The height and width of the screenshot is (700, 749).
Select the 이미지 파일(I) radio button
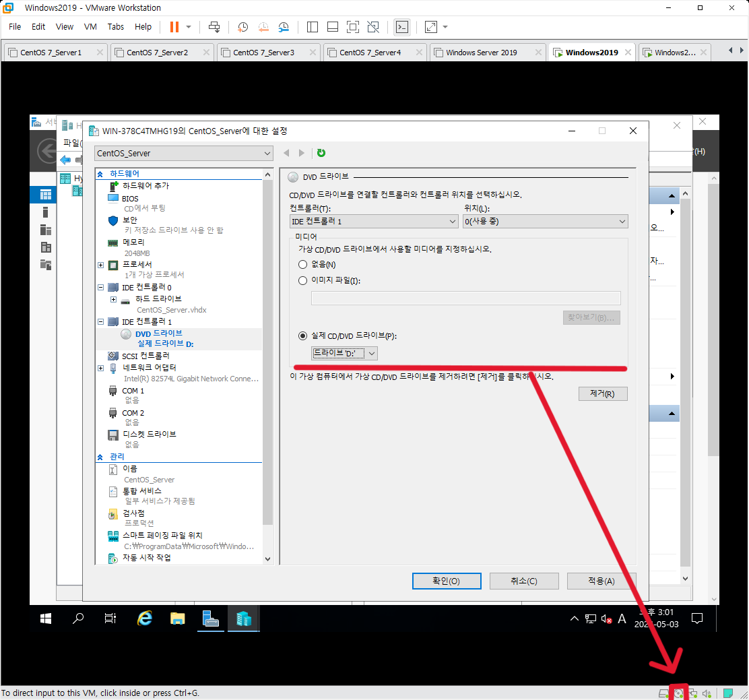(x=303, y=281)
